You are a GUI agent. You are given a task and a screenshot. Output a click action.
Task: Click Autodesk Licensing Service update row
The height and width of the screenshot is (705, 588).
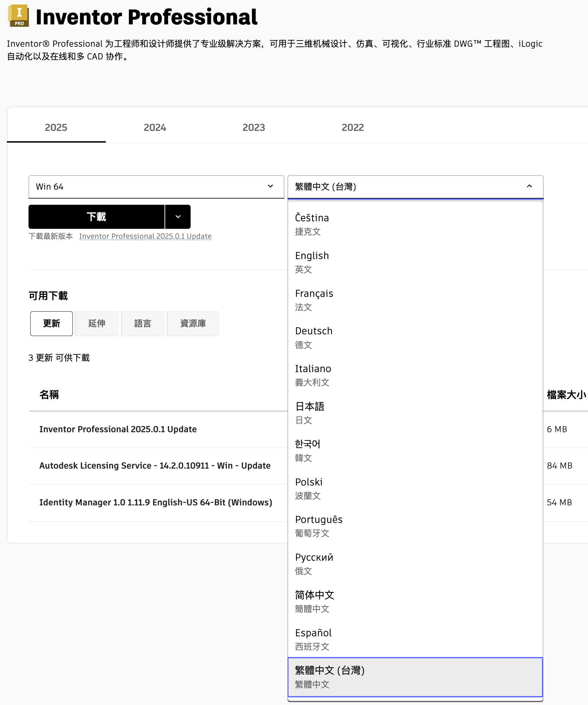tap(155, 466)
